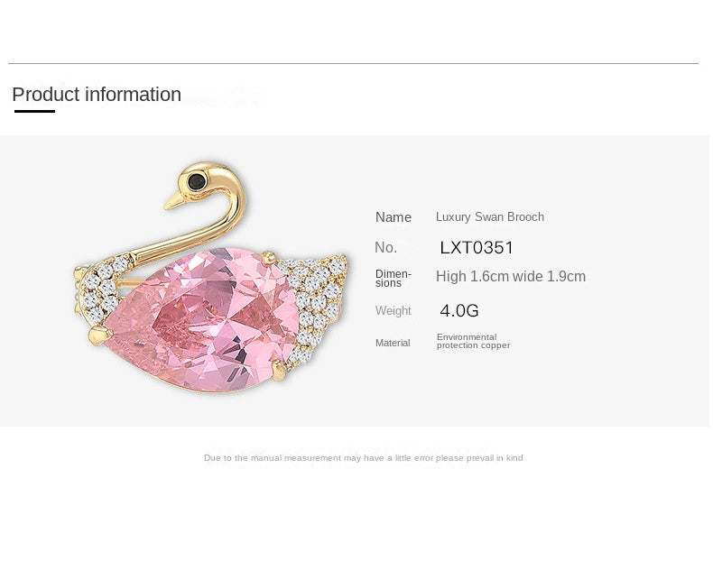713x588 pixels.
Task: Click the swan's golden beak
Action: coord(172,200)
